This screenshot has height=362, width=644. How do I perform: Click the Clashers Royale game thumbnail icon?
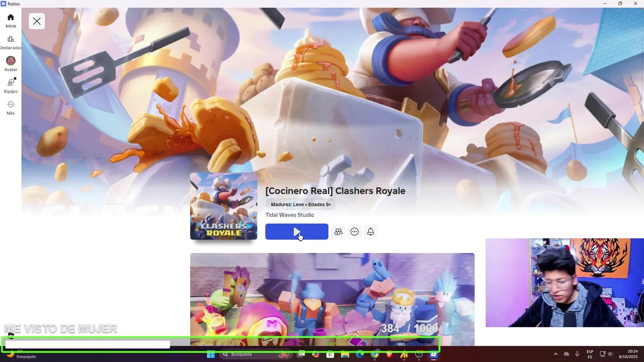[224, 206]
